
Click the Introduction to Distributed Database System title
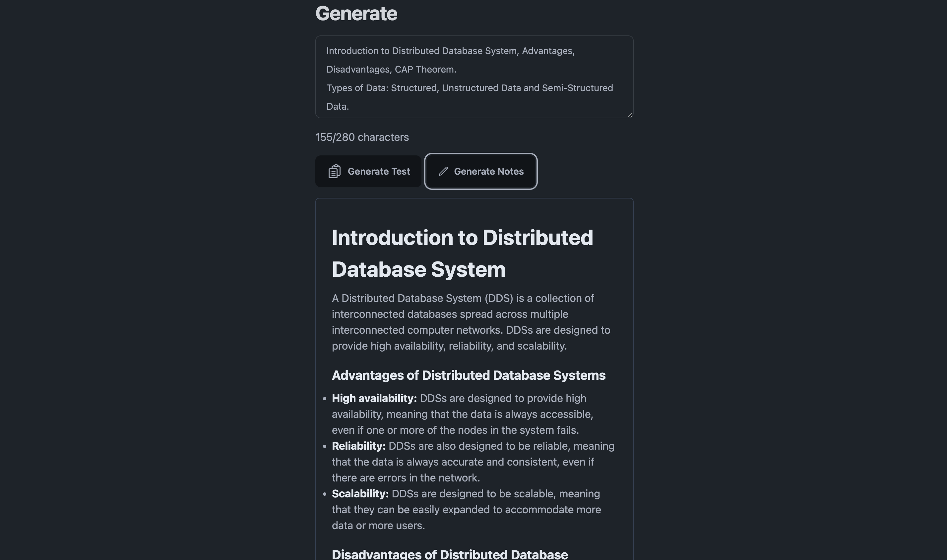[462, 253]
